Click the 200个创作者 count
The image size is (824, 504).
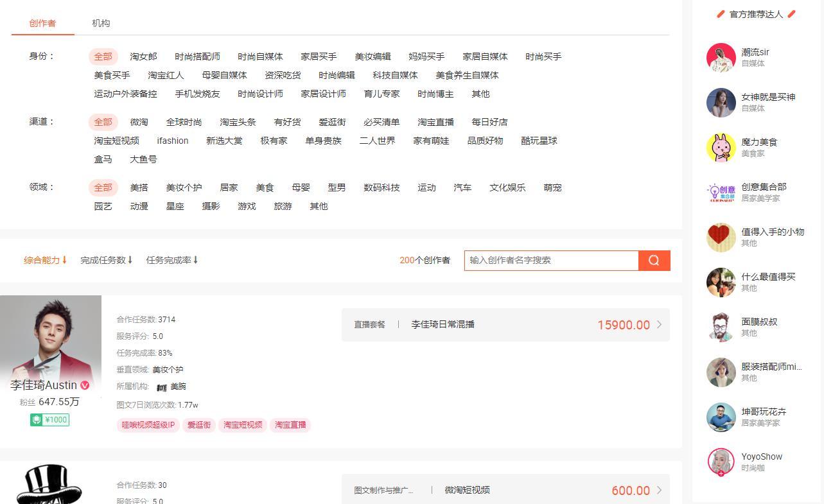pos(425,260)
